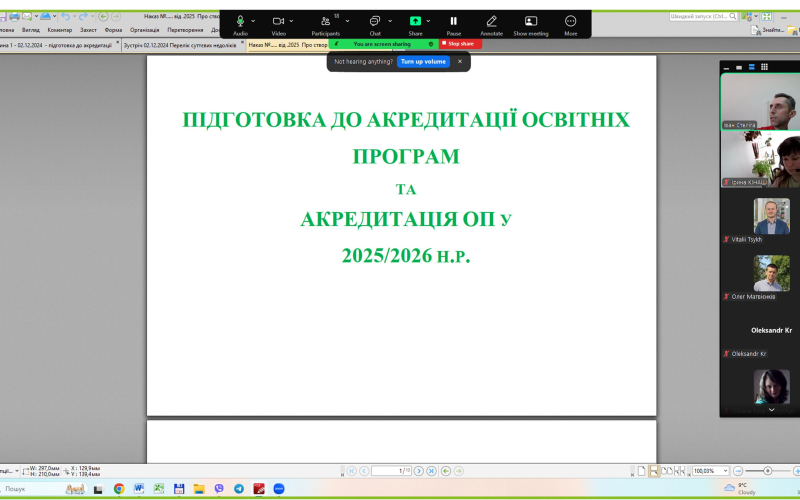Viewport: 800px width, 500px height.
Task: Switch Zoom video panel to grid view
Action: tap(764, 67)
